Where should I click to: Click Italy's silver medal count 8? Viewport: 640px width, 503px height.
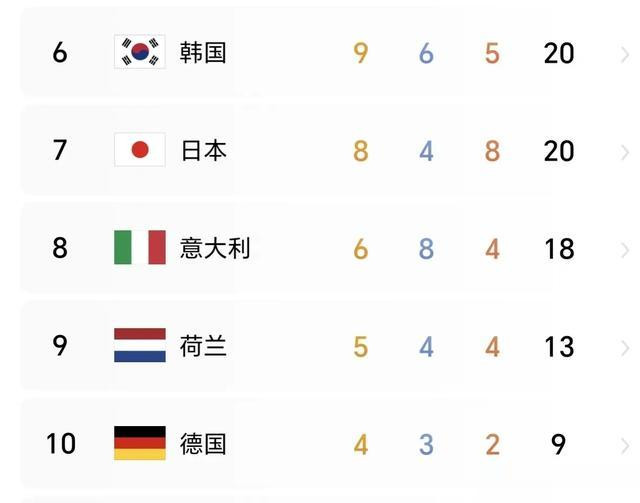tap(426, 249)
